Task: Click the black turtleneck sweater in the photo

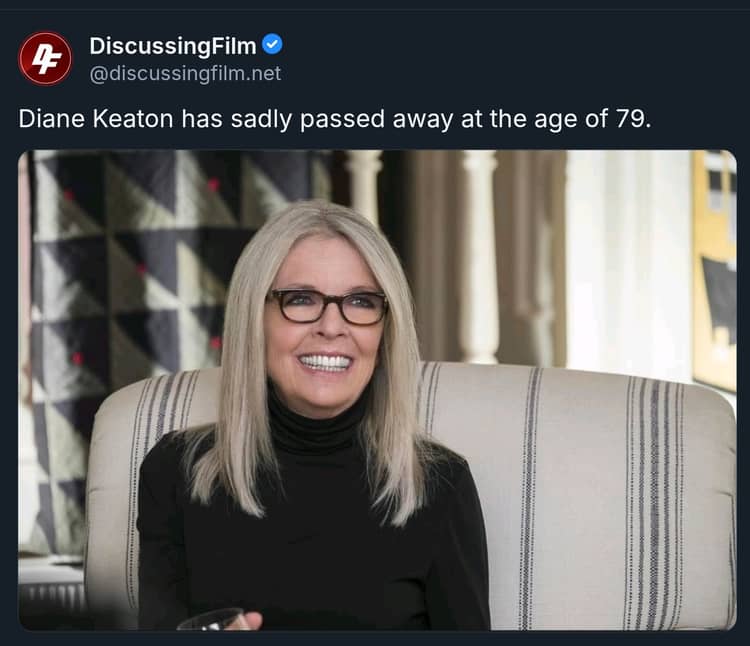Action: [310, 540]
